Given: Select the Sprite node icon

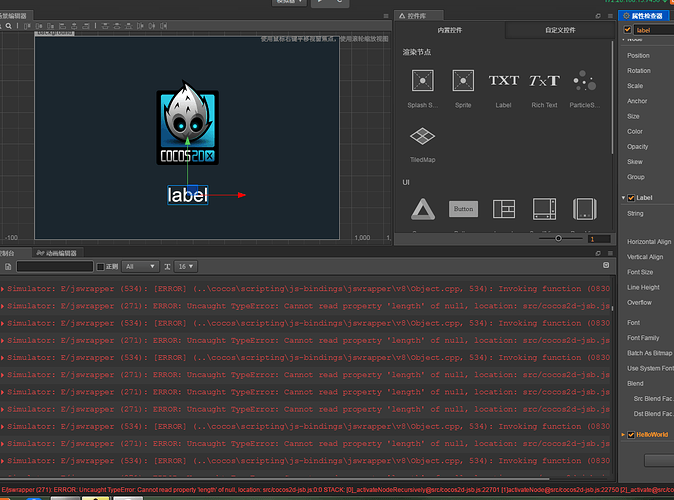Looking at the screenshot, I should (463, 80).
